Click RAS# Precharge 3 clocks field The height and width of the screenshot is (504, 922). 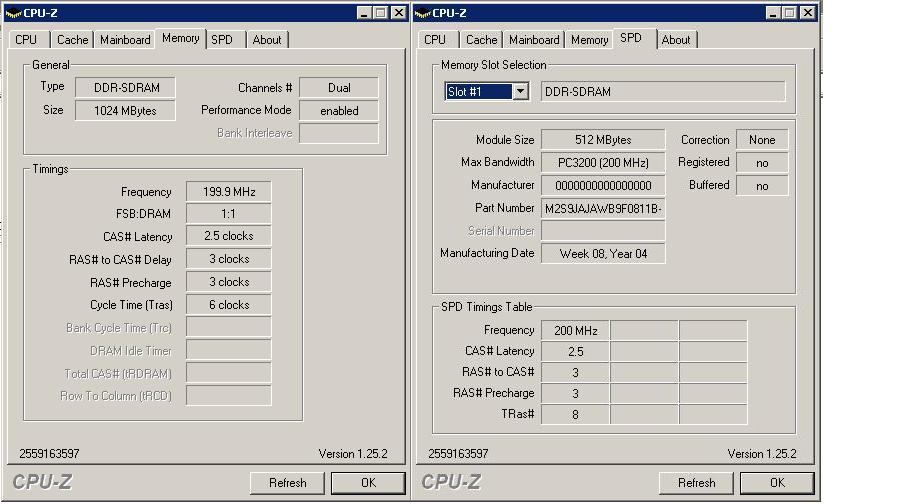229,282
